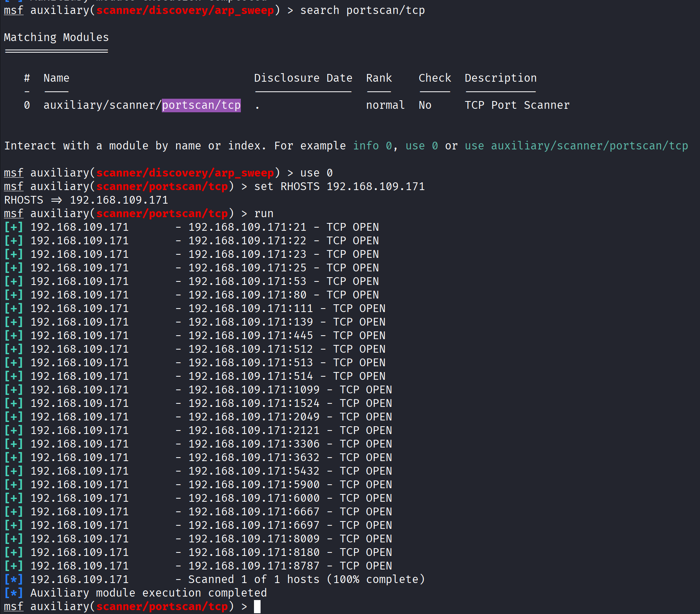Viewport: 700px width, 614px height.
Task: Click the port 445 TCP OPEN result
Action: point(195,335)
